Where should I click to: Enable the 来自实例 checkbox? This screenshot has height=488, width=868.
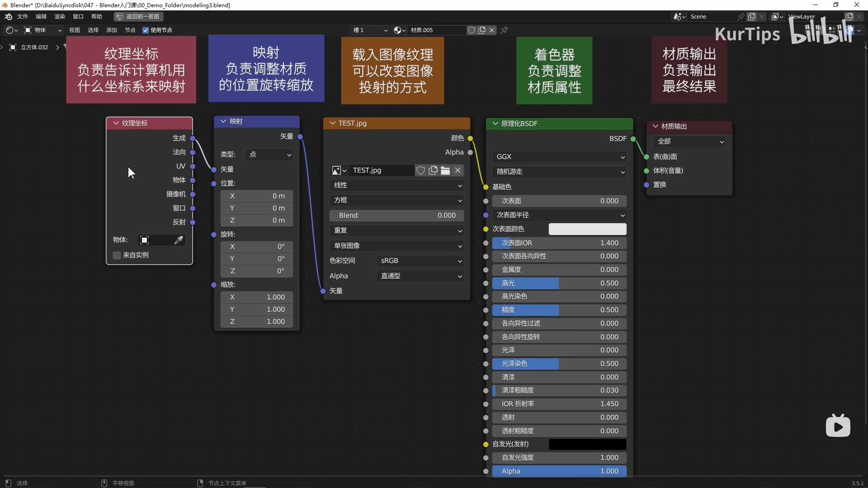pos(117,255)
